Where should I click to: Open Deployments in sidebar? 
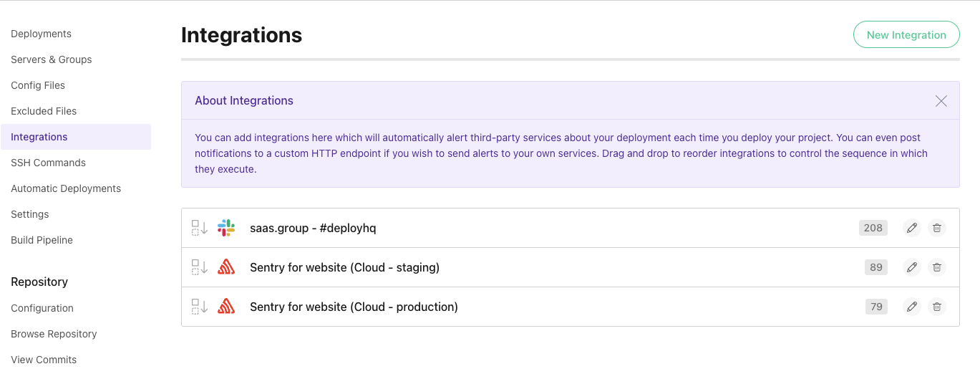tap(41, 34)
